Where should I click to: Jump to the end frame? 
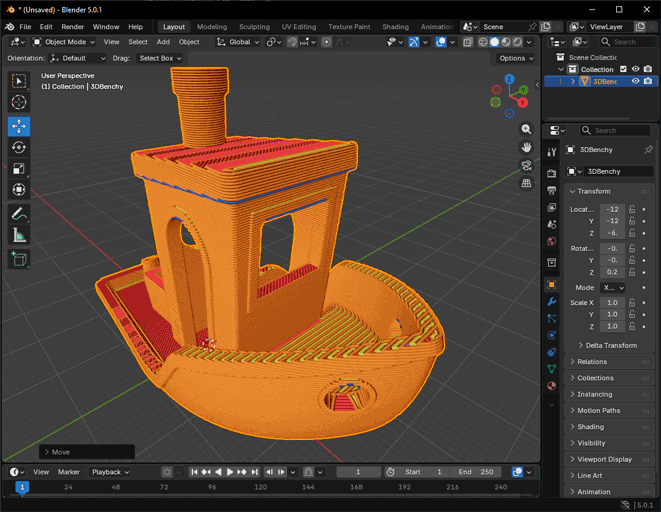coord(255,472)
